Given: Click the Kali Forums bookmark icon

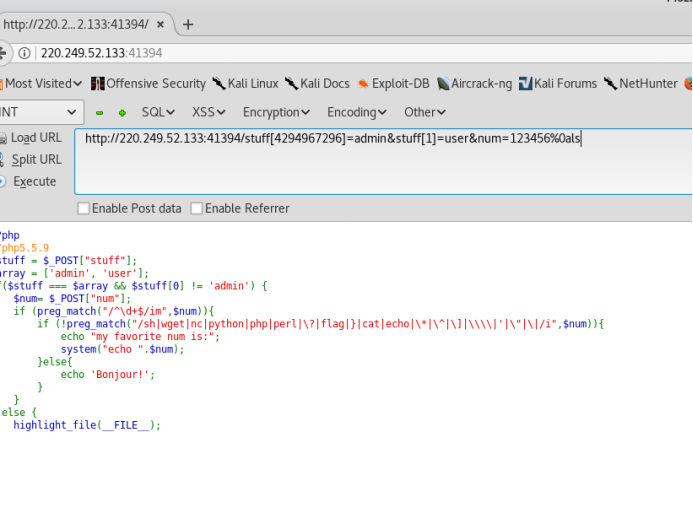Looking at the screenshot, I should point(525,84).
